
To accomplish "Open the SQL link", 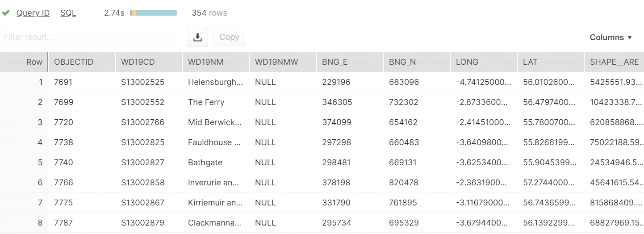I will (x=68, y=13).
